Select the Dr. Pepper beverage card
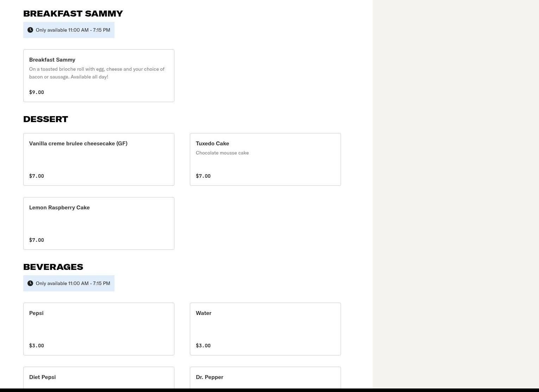539x392 pixels. [x=265, y=378]
